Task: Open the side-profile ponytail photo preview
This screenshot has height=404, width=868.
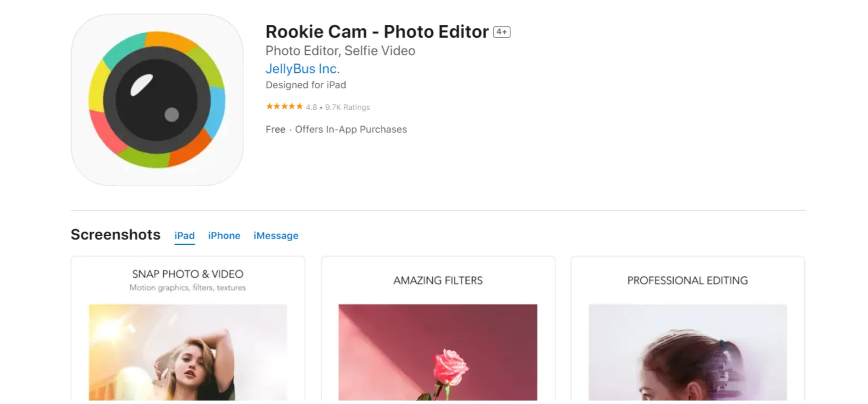Action: point(688,352)
